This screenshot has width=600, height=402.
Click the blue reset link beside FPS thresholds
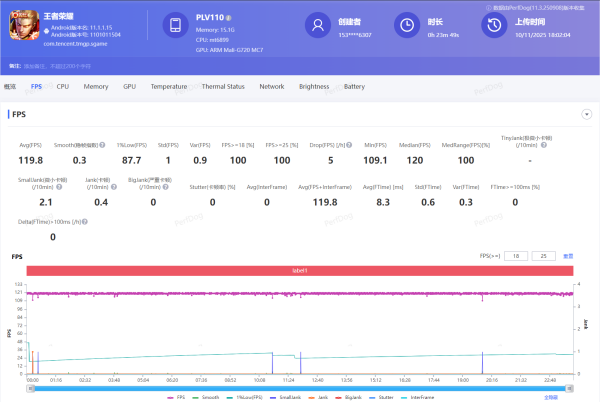coord(569,256)
